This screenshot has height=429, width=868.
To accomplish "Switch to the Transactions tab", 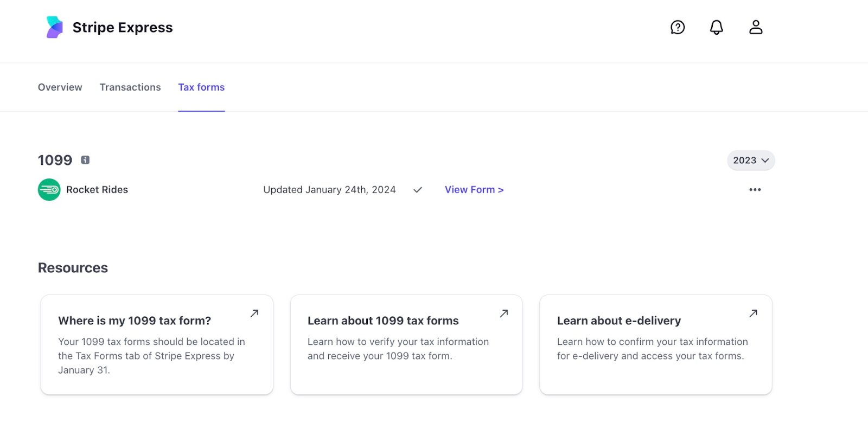I will click(130, 87).
